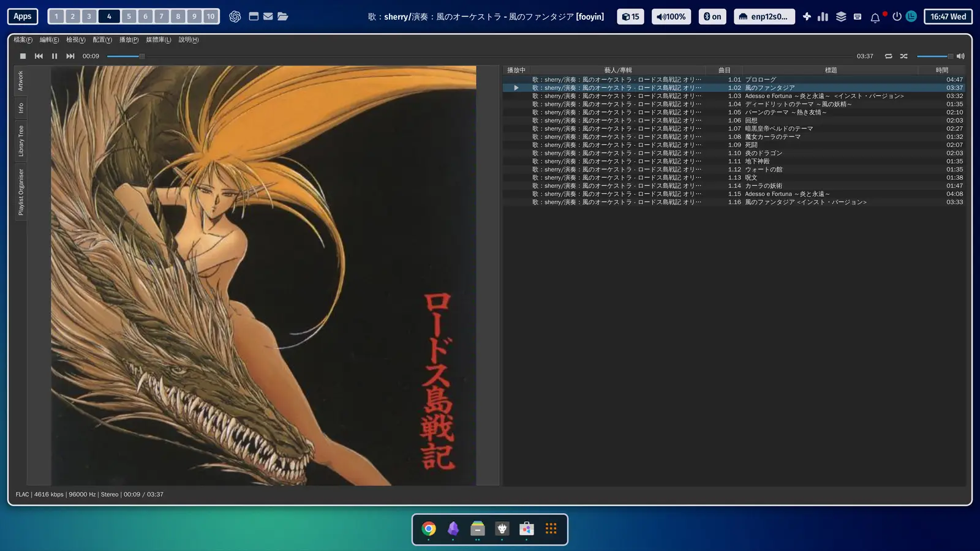Mute audio with the speaker icon

pos(960,56)
